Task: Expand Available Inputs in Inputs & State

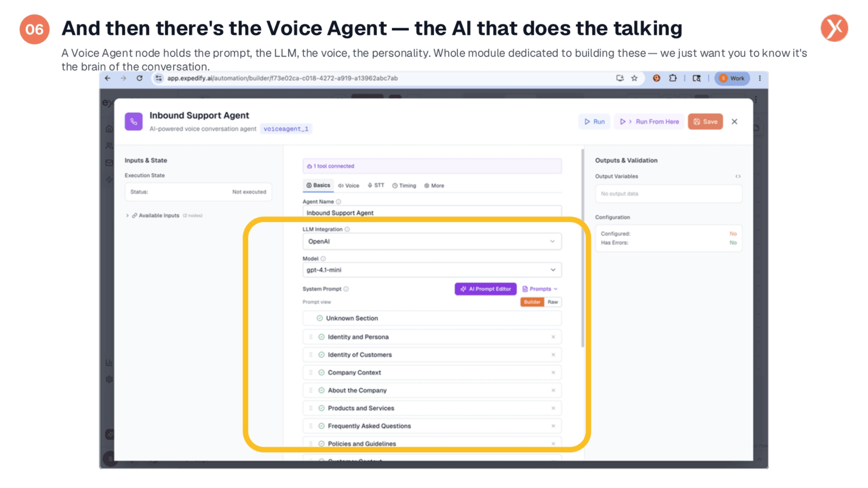Action: pyautogui.click(x=164, y=215)
